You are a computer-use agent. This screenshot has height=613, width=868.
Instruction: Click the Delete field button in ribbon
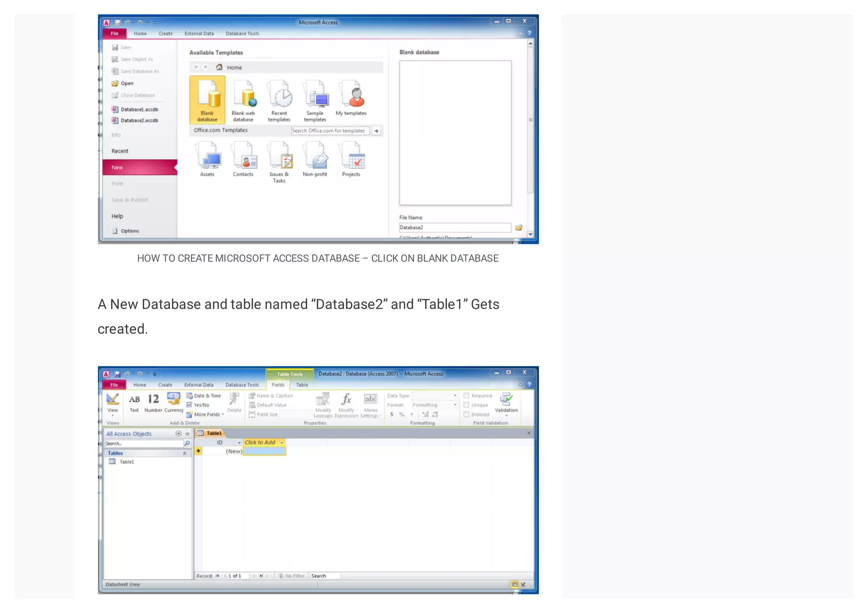coord(234,402)
